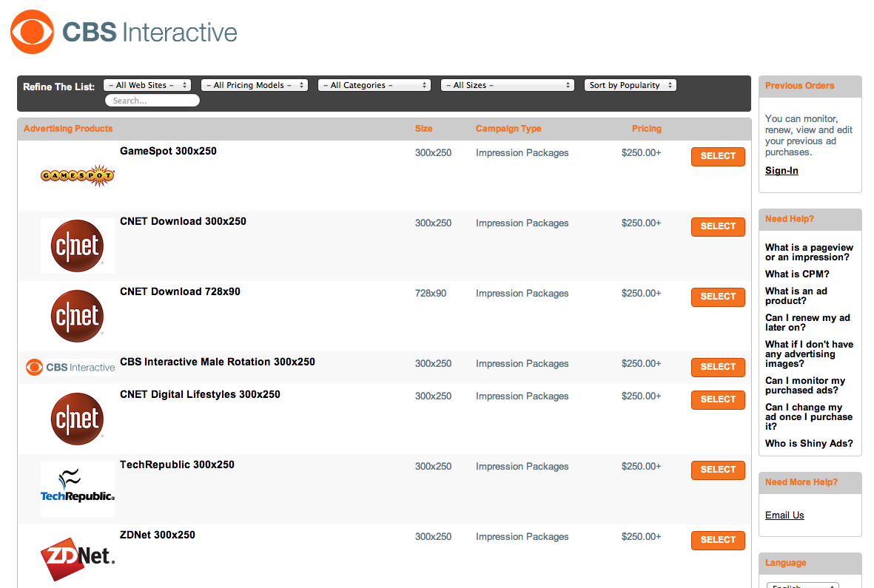Open 'Can I renew my ad later on?'

click(x=807, y=322)
